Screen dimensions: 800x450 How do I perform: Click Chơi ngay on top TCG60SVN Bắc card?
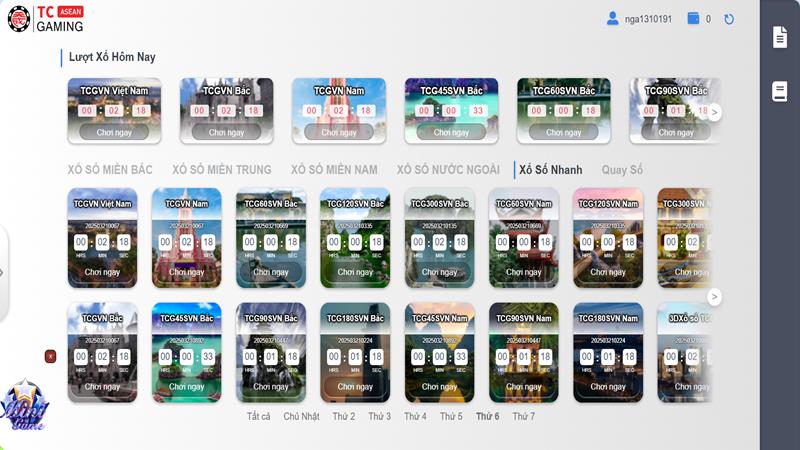point(563,132)
